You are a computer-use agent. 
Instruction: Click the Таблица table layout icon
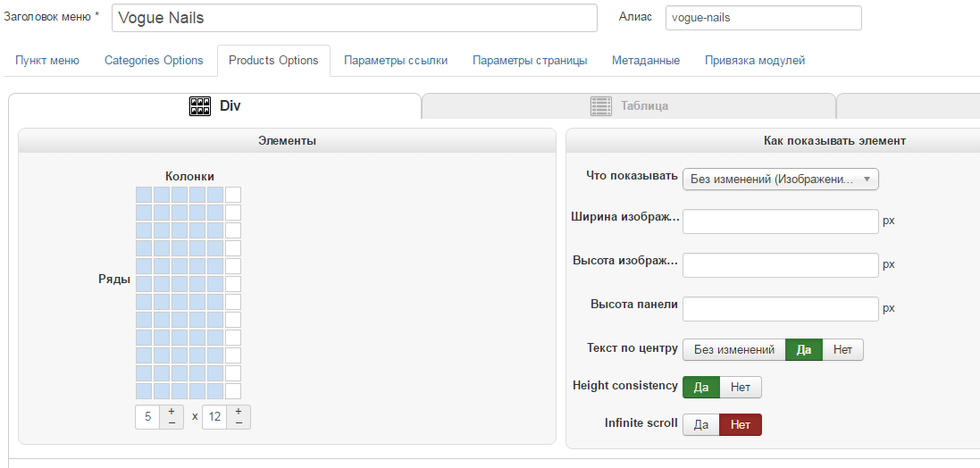600,106
